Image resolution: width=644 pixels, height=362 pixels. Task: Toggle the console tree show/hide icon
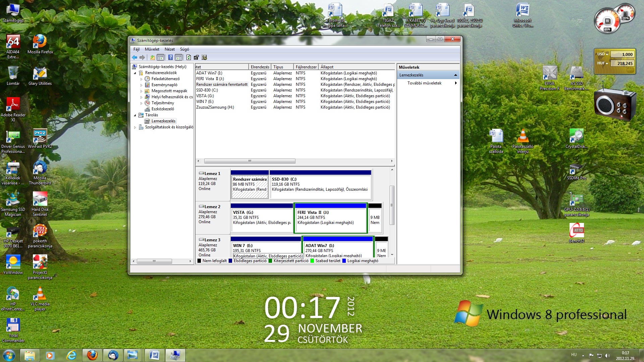pos(161,57)
